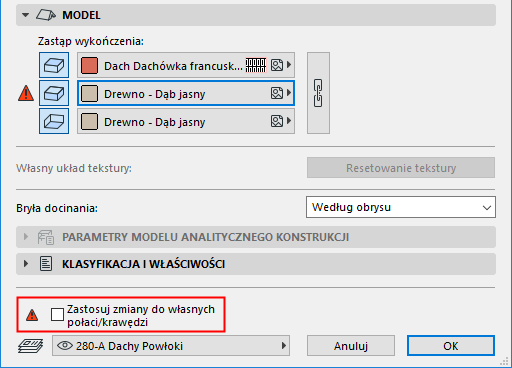The height and width of the screenshot is (368, 512).
Task: Click the red roof tile color swatch
Action: pyautogui.click(x=89, y=65)
